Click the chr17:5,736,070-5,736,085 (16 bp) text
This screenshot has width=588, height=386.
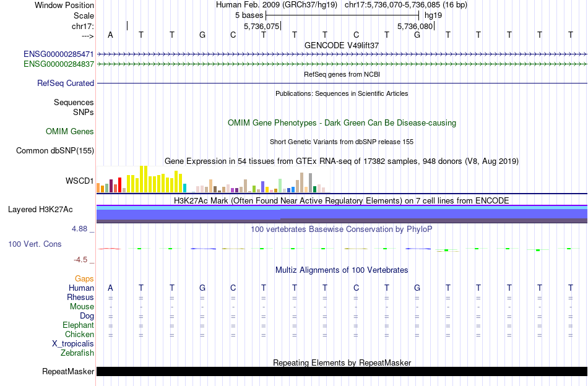click(x=406, y=5)
